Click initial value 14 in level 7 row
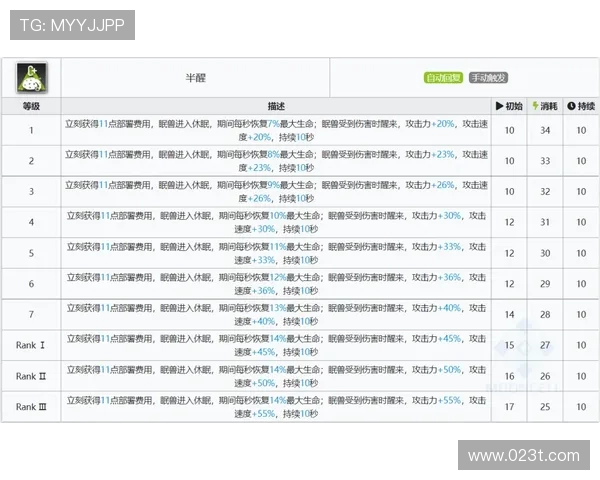Viewport: 600px width, 480px height. [509, 314]
